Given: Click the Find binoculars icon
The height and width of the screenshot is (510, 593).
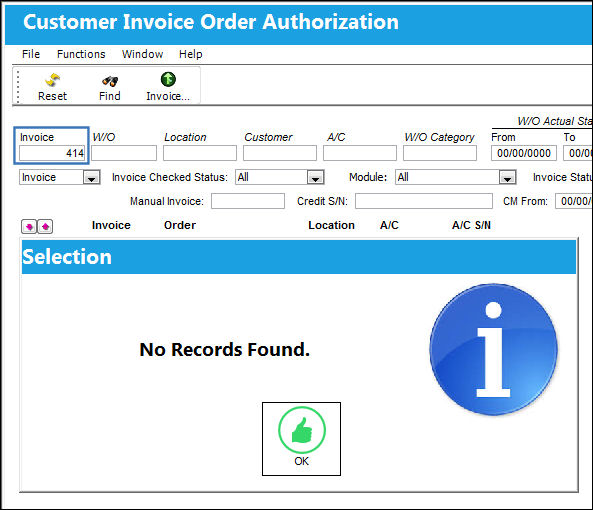Looking at the screenshot, I should click(x=110, y=81).
